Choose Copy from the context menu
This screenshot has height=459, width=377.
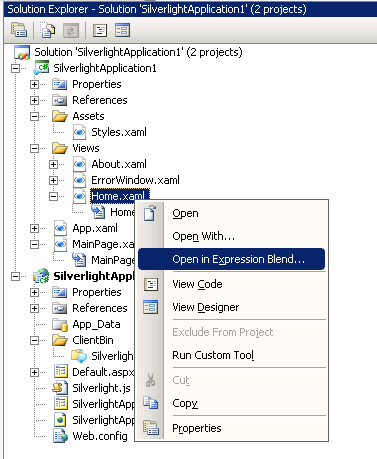point(231,403)
